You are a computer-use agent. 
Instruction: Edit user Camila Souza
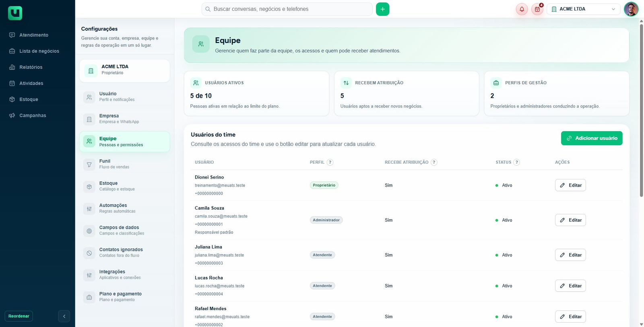pos(570,220)
